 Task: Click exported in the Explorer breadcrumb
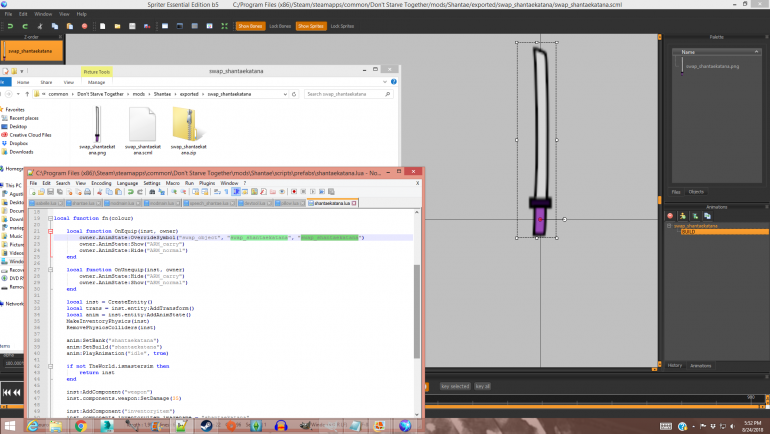(189, 94)
